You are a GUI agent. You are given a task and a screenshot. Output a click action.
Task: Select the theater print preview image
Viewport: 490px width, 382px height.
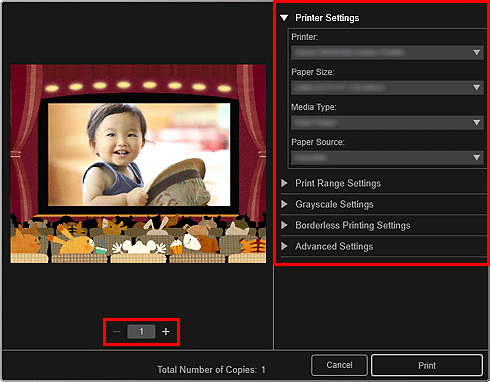point(138,164)
